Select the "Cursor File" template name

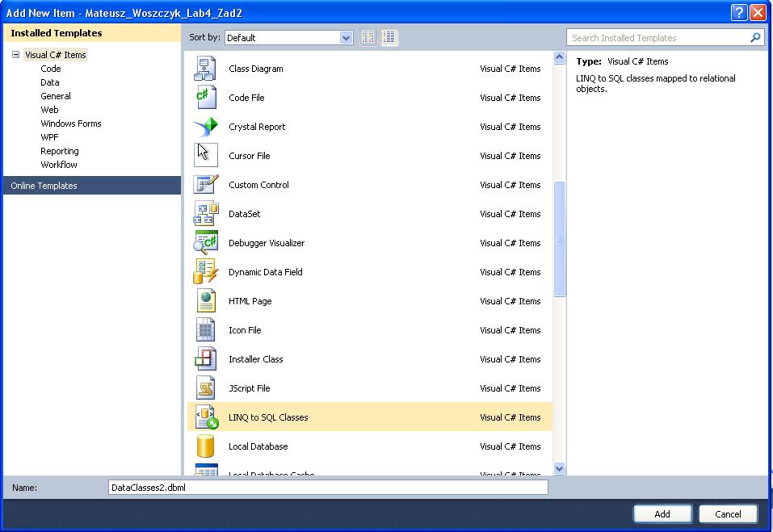pos(250,156)
